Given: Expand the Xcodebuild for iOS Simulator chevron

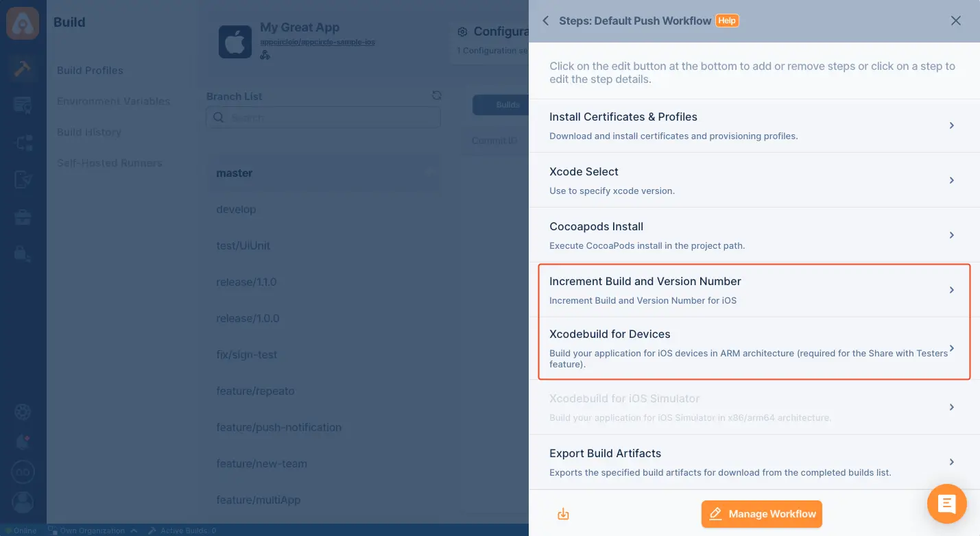Looking at the screenshot, I should (952, 407).
